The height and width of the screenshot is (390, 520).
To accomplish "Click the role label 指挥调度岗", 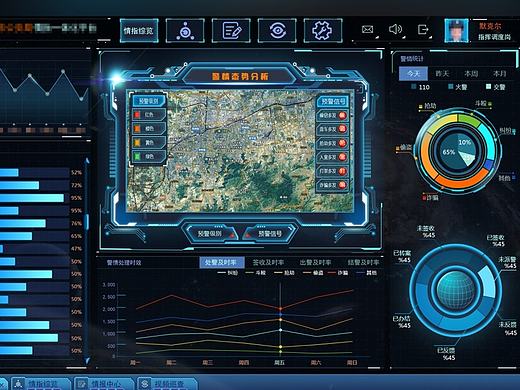I will click(494, 37).
